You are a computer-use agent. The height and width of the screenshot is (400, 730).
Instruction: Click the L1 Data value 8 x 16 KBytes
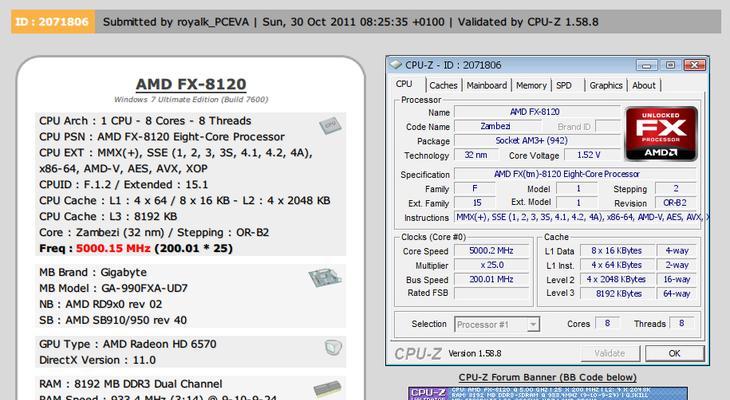click(x=616, y=251)
